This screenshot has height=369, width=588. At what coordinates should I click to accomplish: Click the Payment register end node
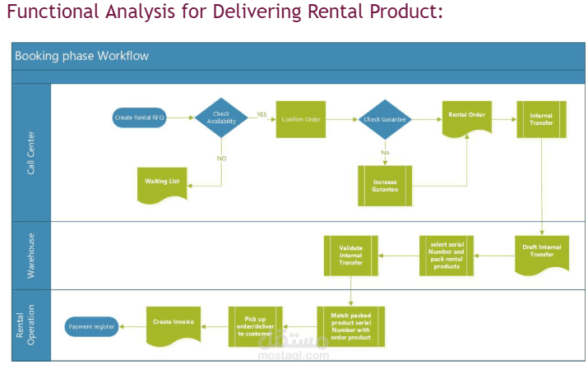click(91, 326)
